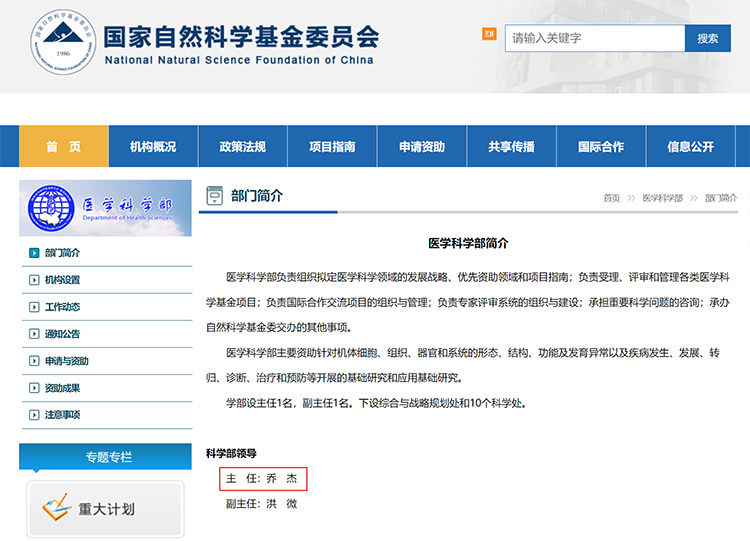Click the 重大计划 pencil icon banner
Viewport: 750px width, 541px height.
pyautogui.click(x=105, y=508)
